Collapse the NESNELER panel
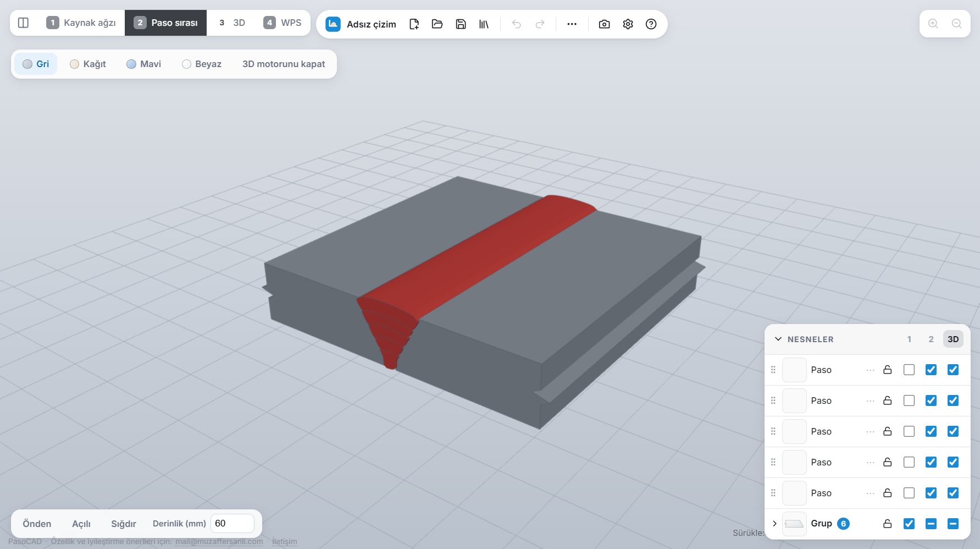 point(778,339)
